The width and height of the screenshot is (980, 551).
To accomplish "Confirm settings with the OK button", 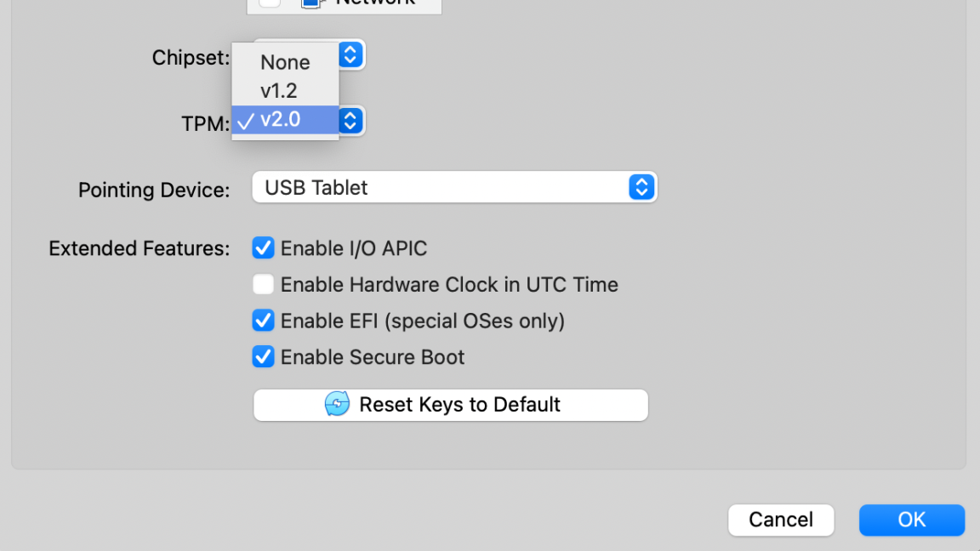I will point(911,520).
